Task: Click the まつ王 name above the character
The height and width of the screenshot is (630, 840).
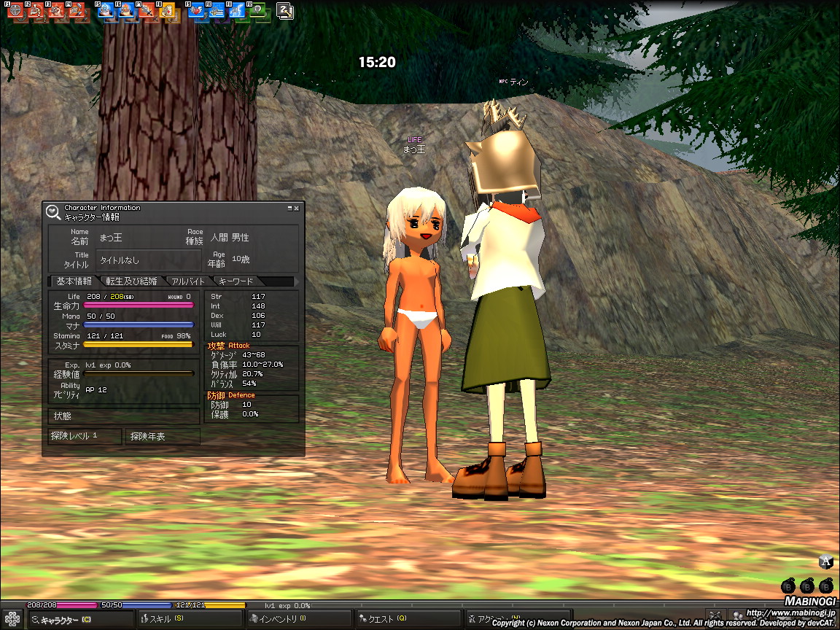Action: click(414, 149)
